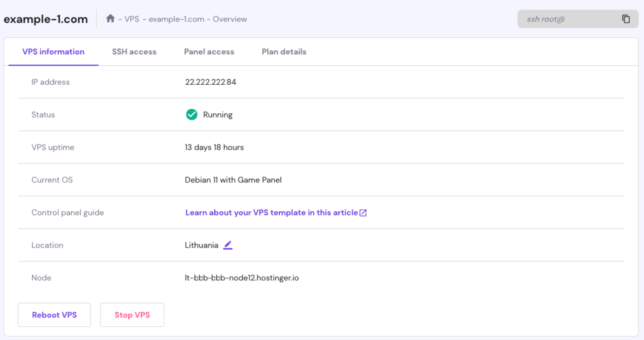Image resolution: width=644 pixels, height=340 pixels.
Task: Click VPS in the breadcrumb
Action: pos(132,19)
